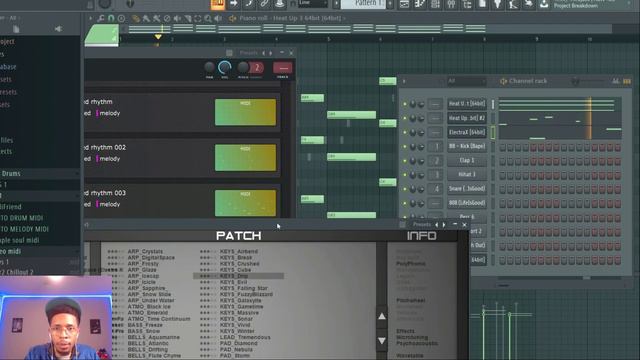Mute the Snare channel LED
This screenshot has width=640, height=360.
[405, 189]
